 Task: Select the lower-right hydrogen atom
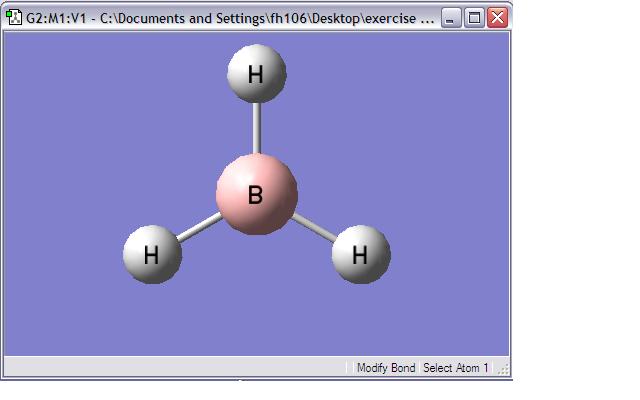pos(361,254)
